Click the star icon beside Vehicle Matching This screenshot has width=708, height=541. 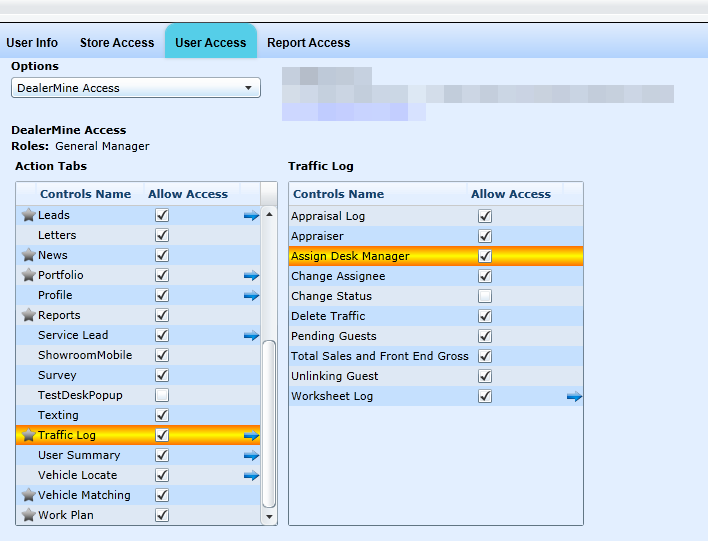pos(28,495)
